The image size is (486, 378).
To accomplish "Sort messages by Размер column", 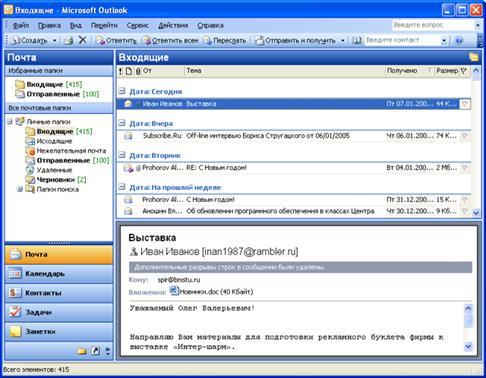I will coord(447,71).
